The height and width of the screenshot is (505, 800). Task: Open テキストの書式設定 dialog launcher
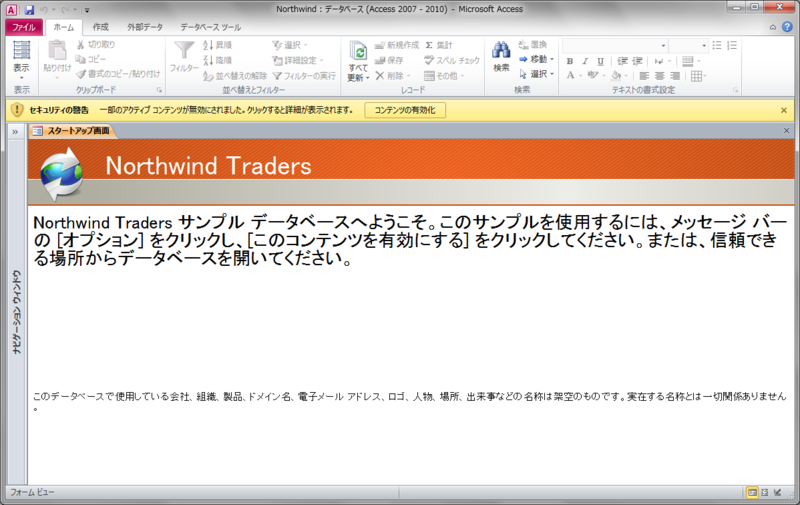click(x=735, y=90)
